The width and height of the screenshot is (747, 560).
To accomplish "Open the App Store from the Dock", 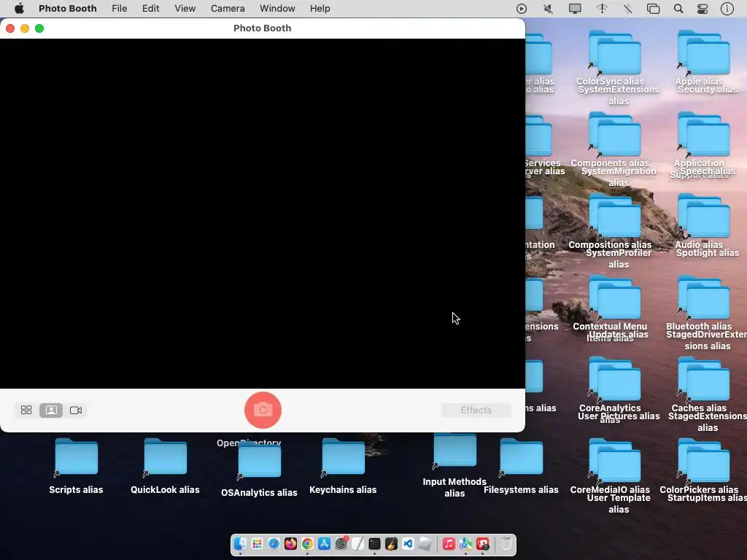I will (324, 543).
